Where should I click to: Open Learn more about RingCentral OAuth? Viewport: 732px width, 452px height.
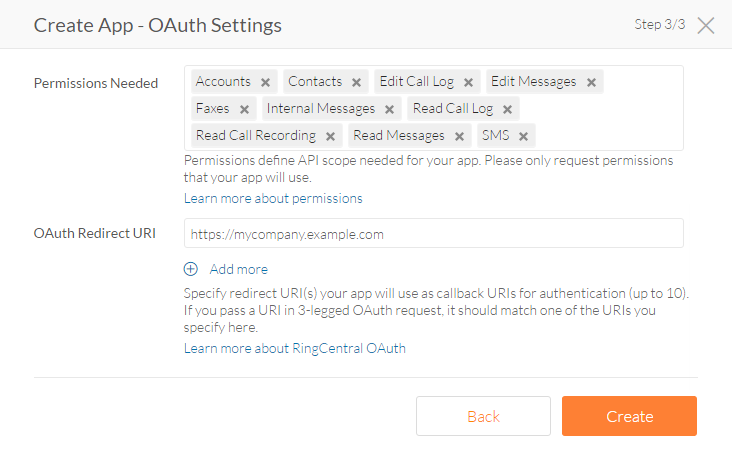[x=294, y=348]
